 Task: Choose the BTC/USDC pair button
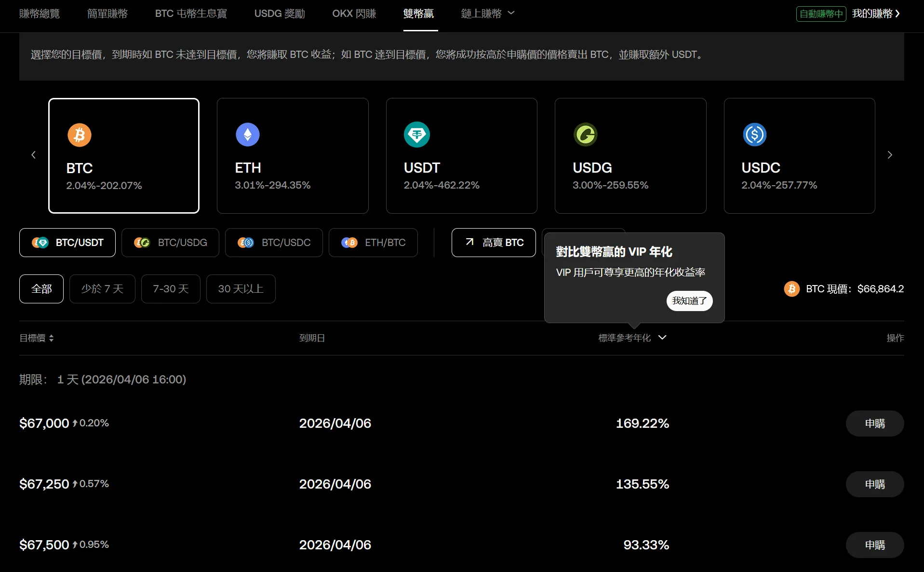click(274, 243)
